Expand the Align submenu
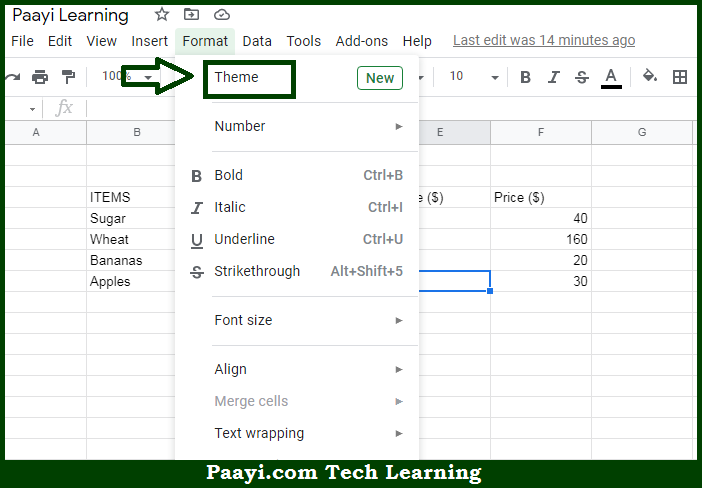Viewport: 702px width, 488px height. pyautogui.click(x=297, y=369)
